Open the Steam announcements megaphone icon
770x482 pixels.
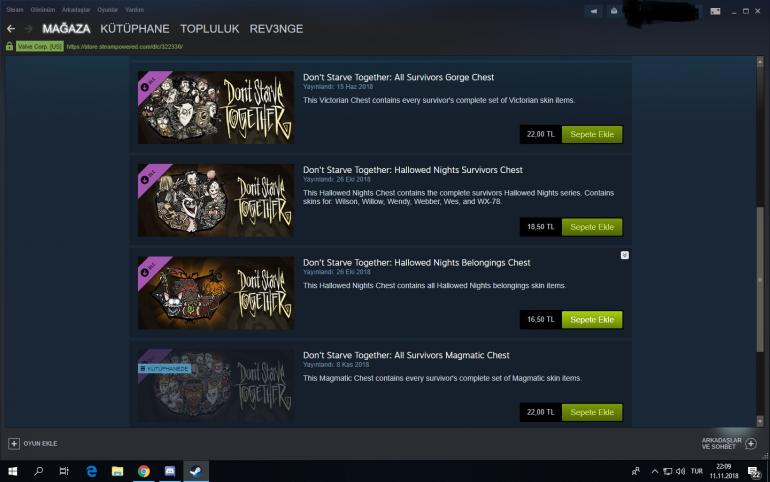pos(594,11)
